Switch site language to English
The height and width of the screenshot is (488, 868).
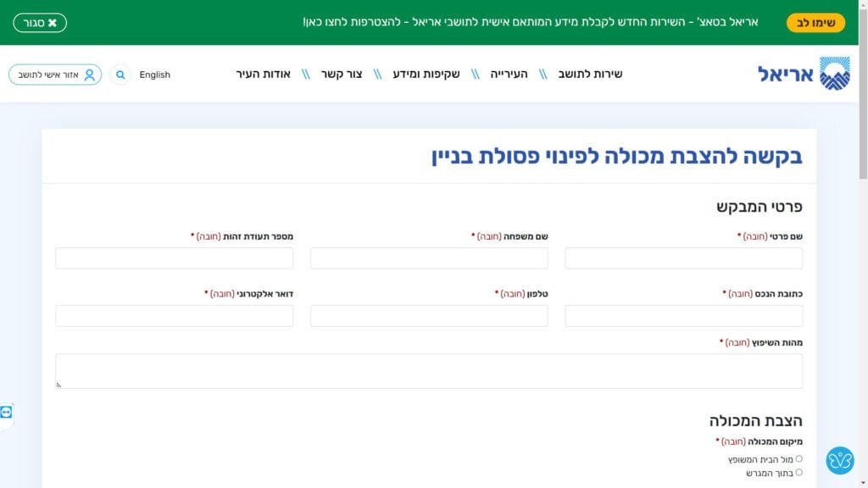click(155, 75)
